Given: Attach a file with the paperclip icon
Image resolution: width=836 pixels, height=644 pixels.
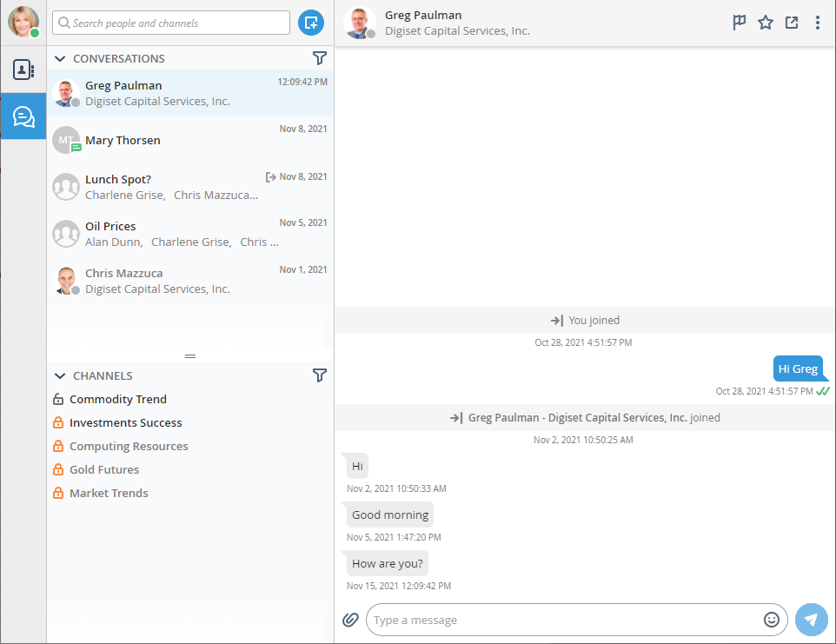Looking at the screenshot, I should tap(350, 620).
